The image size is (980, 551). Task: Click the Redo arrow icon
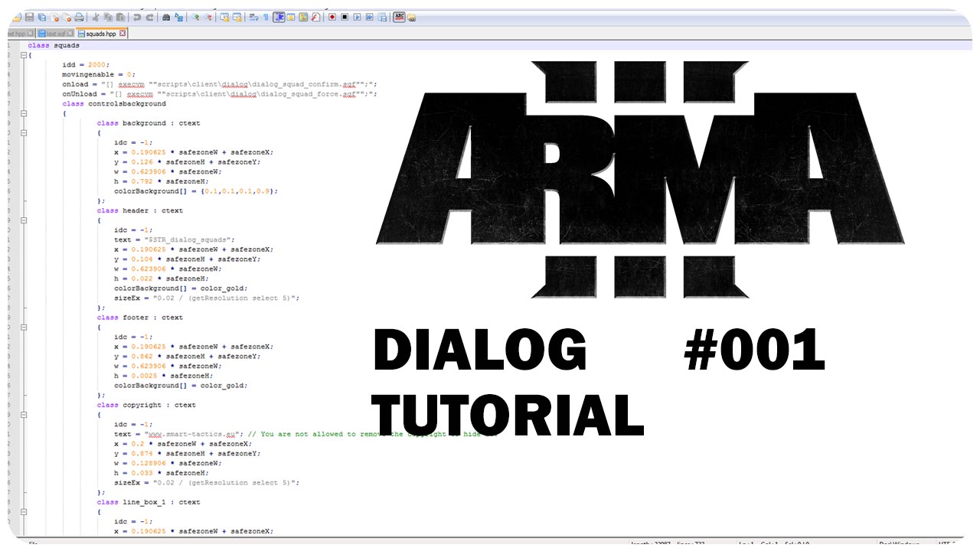click(150, 17)
